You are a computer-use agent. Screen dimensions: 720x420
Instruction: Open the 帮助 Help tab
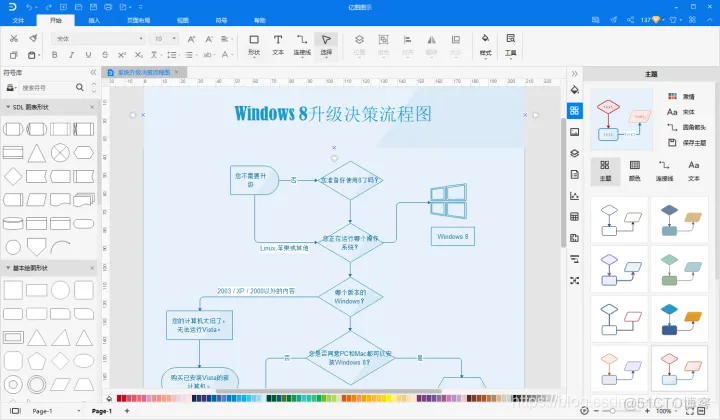(x=260, y=20)
